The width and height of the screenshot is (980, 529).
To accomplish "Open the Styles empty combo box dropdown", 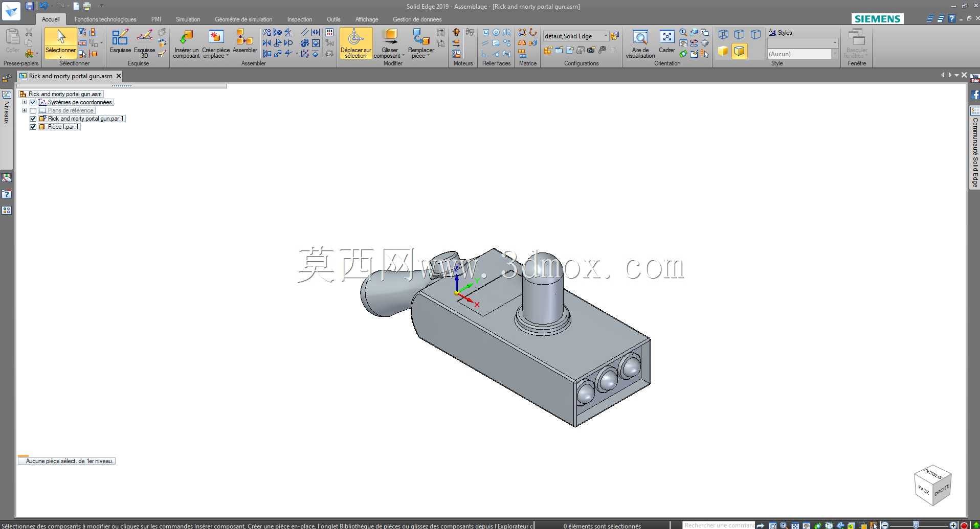I will click(835, 42).
